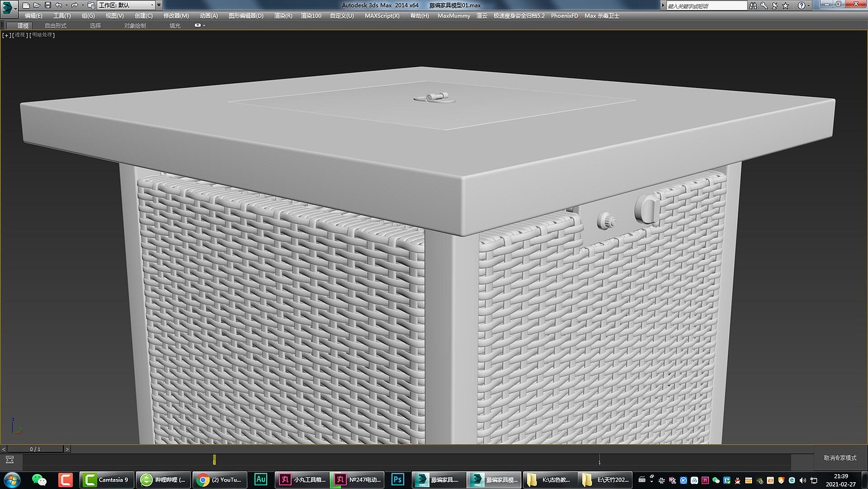Click the New Scene icon in quick access toolbar
This screenshot has height=489, width=868.
click(x=26, y=5)
